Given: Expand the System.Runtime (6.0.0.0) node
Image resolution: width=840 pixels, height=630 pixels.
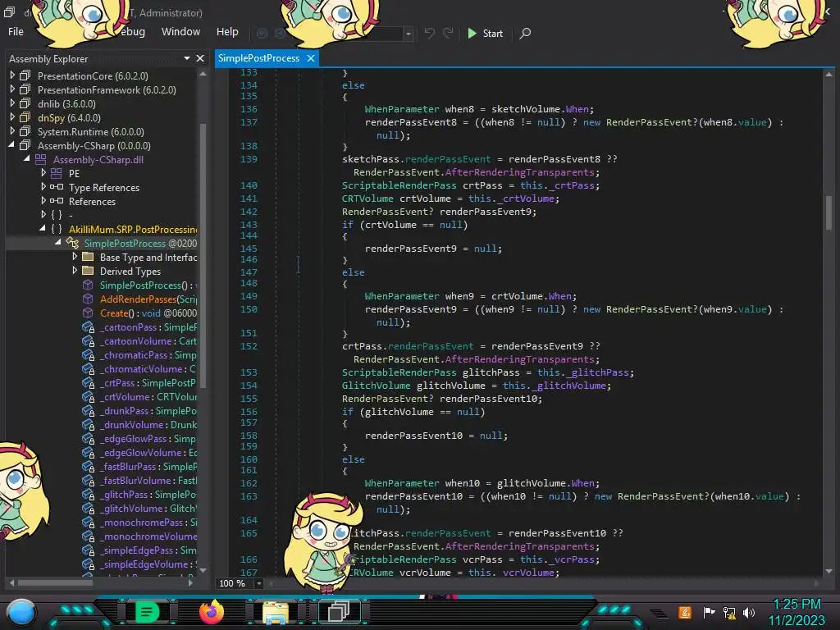Looking at the screenshot, I should coord(12,131).
